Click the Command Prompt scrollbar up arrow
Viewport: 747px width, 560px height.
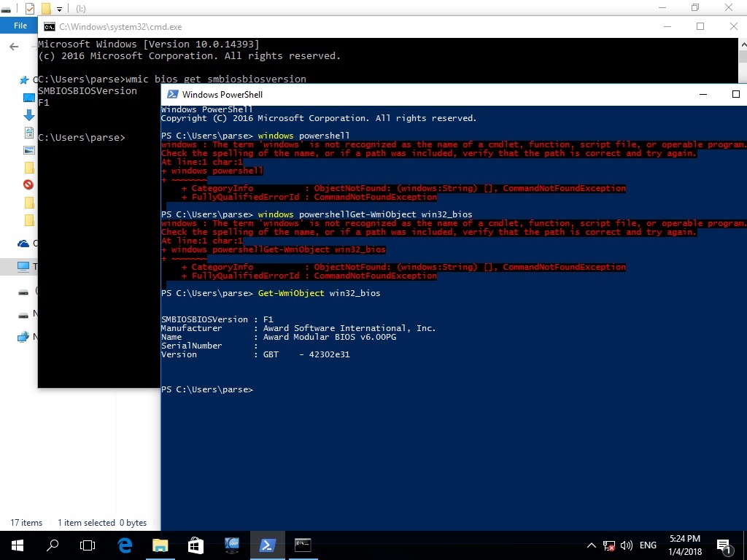coord(743,44)
